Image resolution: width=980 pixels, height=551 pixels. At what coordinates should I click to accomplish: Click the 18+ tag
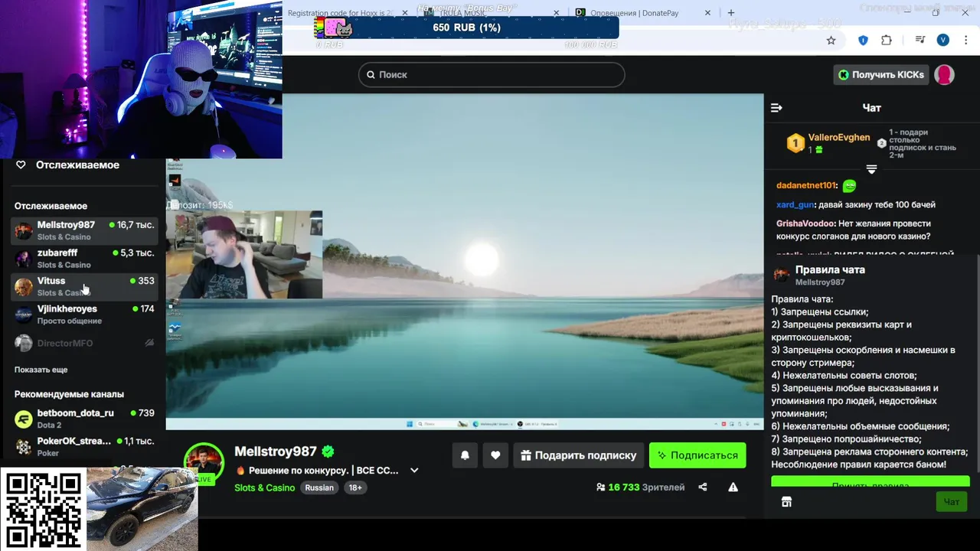355,487
